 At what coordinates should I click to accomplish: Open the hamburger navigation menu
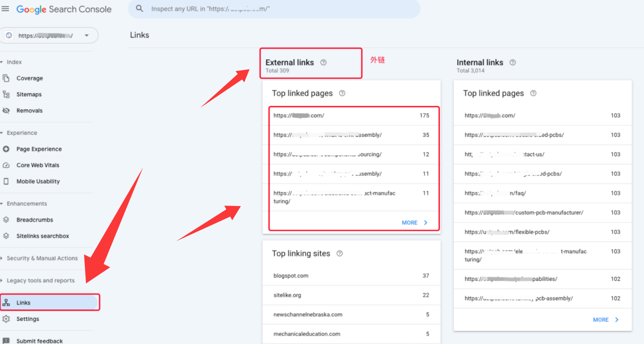pyautogui.click(x=5, y=9)
